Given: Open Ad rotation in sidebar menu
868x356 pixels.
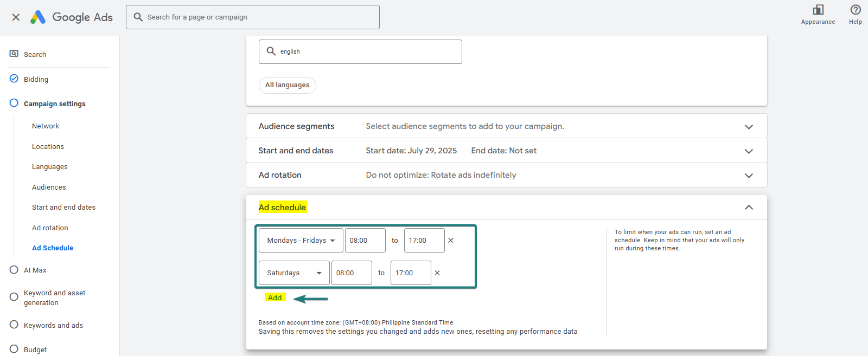Looking at the screenshot, I should 50,228.
